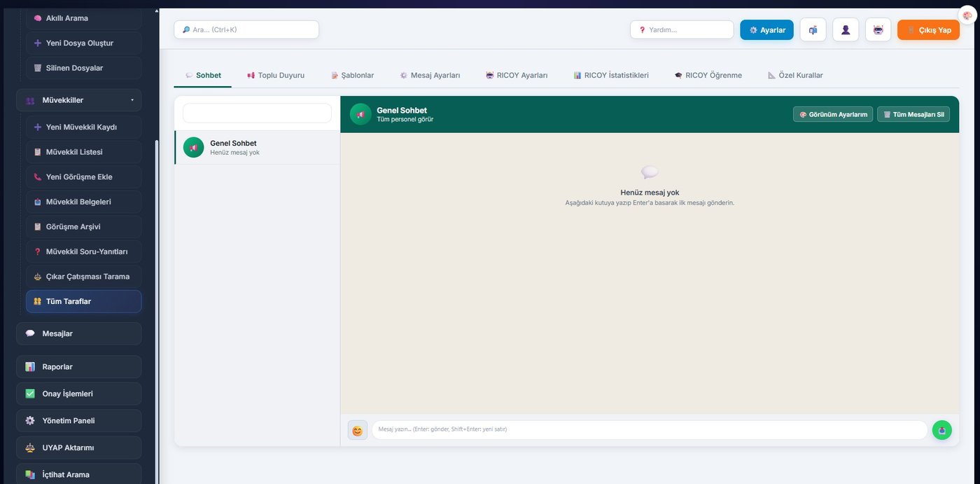980x484 pixels.
Task: Open the Şablonlar tab
Action: coord(352,75)
